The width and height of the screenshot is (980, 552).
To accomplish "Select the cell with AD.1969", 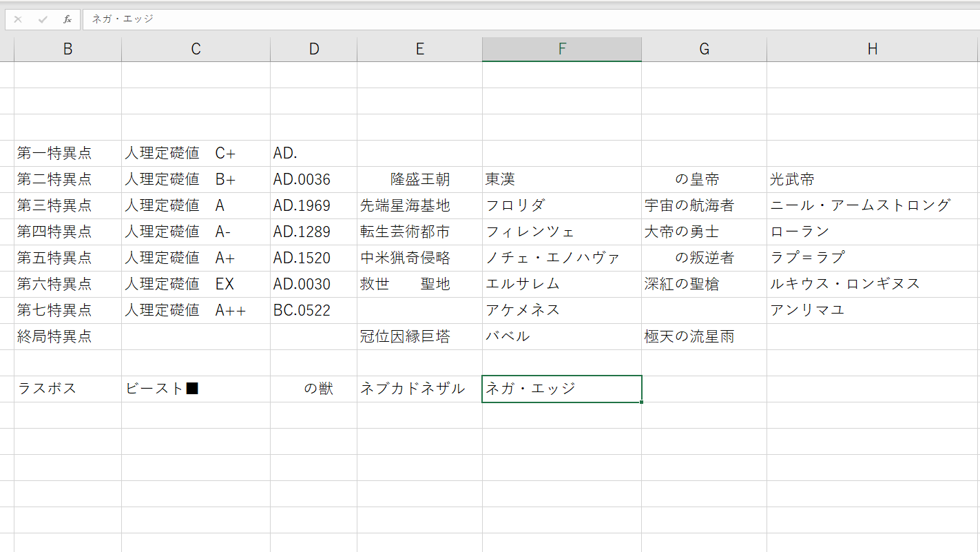I will pos(313,205).
